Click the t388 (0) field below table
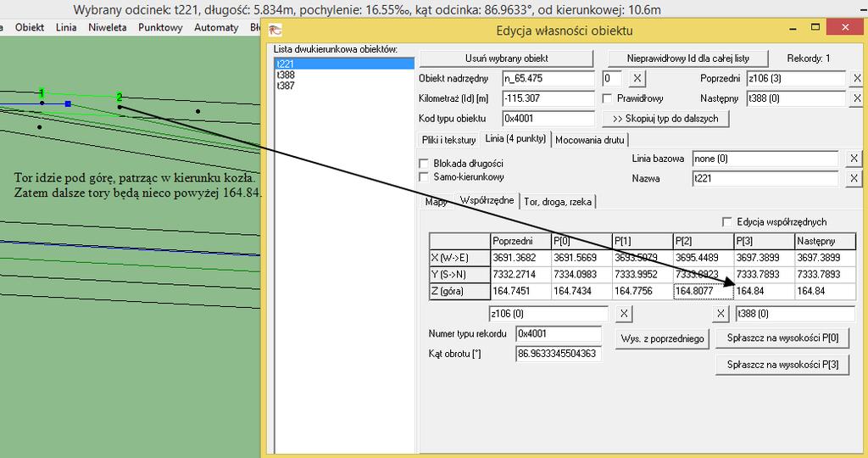868x458 pixels. tap(795, 314)
